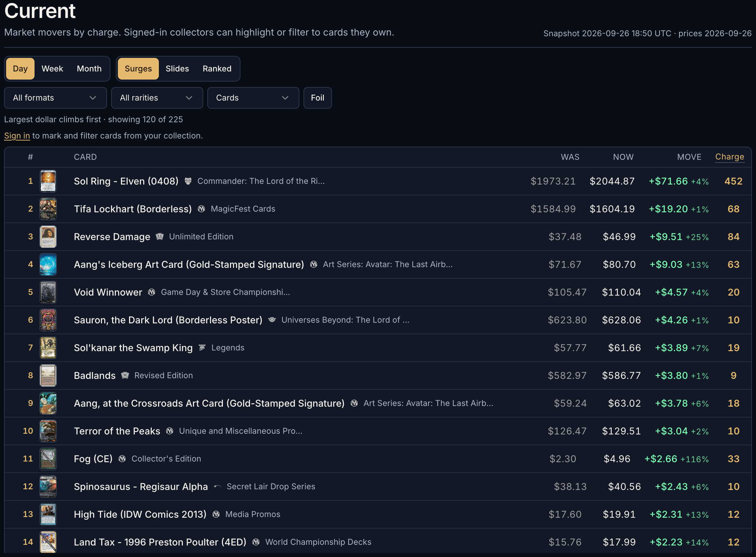Click the Secret Lair Drop Series label
756x557 pixels.
click(271, 487)
